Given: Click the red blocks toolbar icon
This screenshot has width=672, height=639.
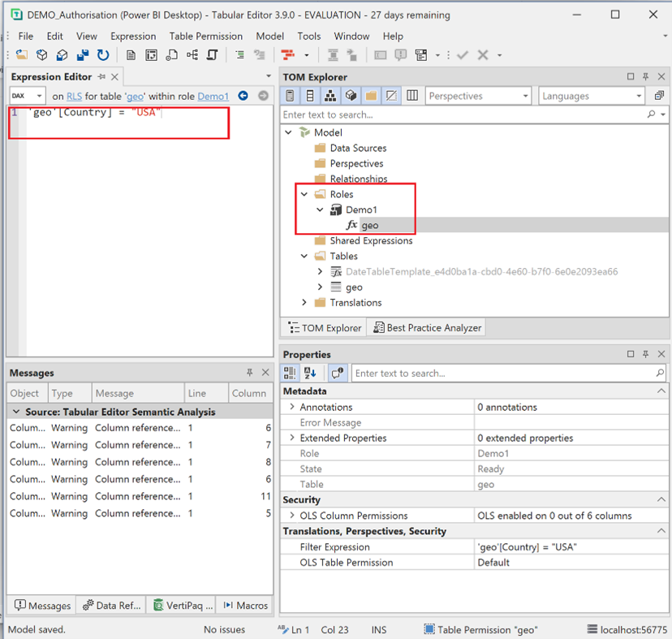Looking at the screenshot, I should coord(287,55).
